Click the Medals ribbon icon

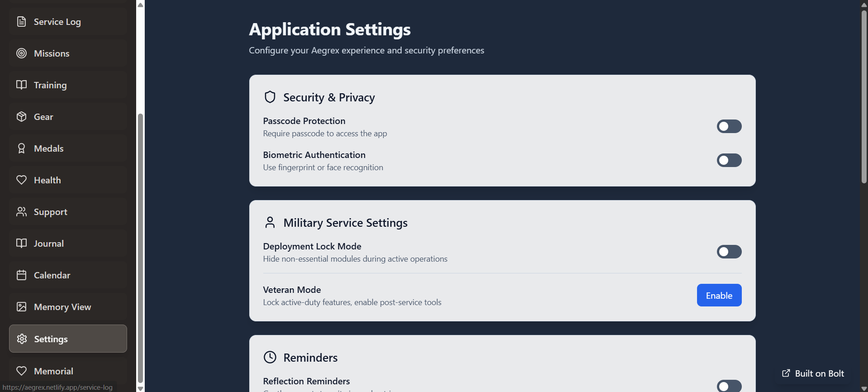tap(21, 148)
